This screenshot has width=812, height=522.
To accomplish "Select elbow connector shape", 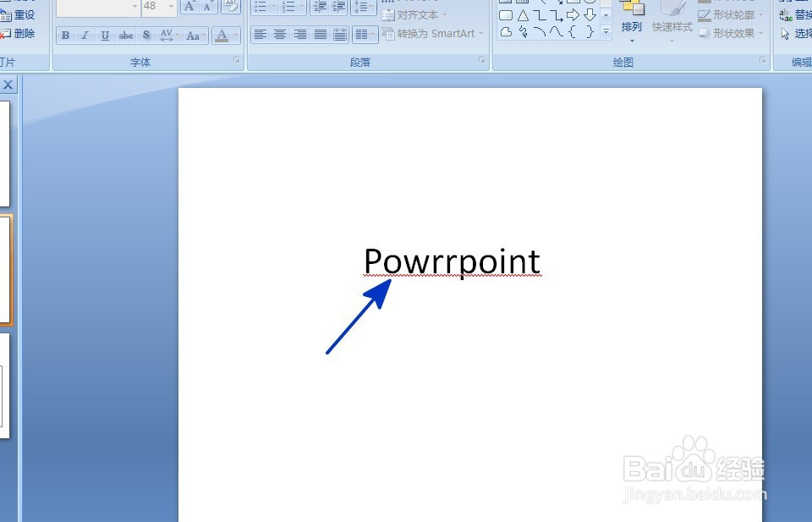I will 540,15.
